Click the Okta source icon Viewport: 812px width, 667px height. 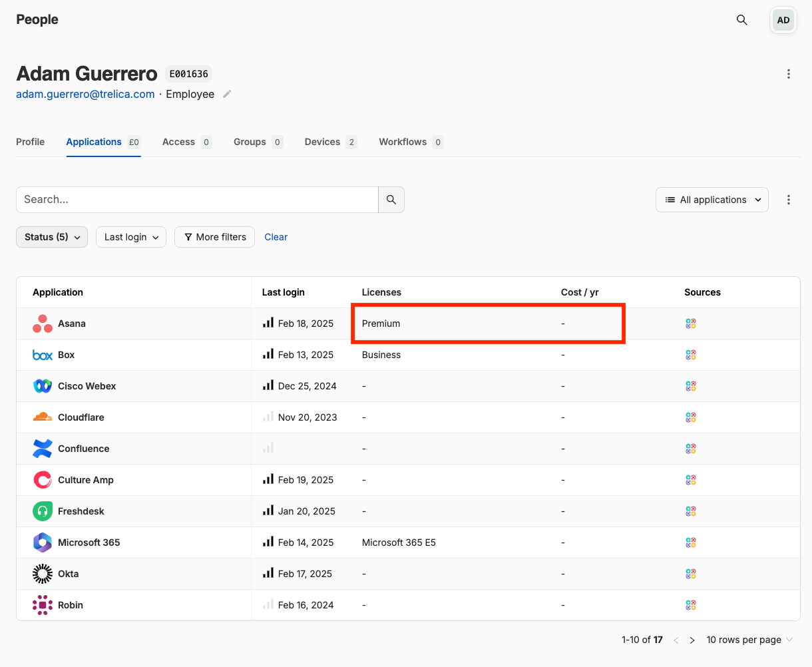click(691, 574)
